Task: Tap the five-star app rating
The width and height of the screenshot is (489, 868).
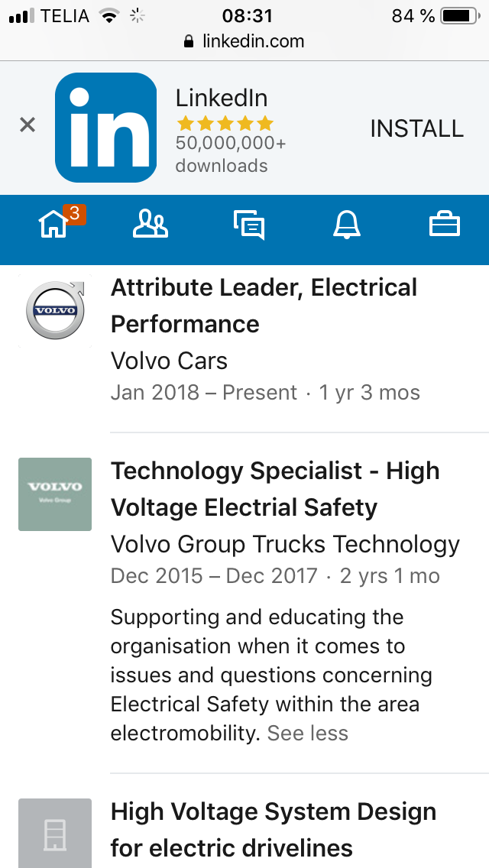Action: (225, 124)
